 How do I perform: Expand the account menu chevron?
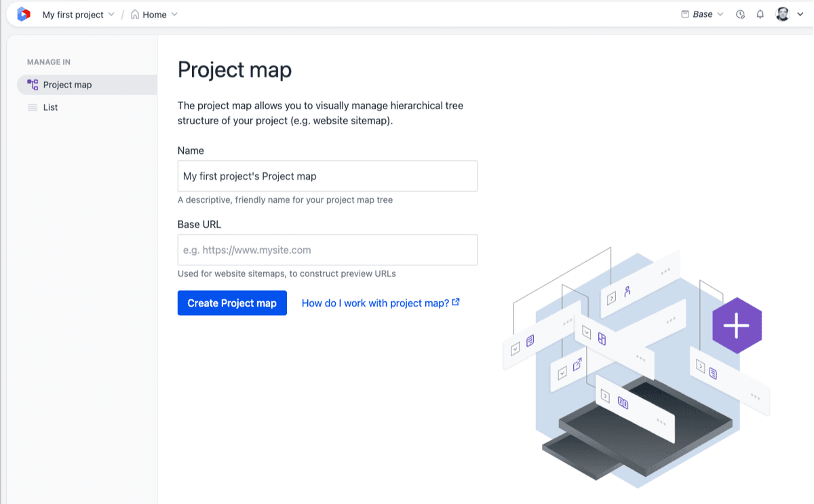[800, 14]
